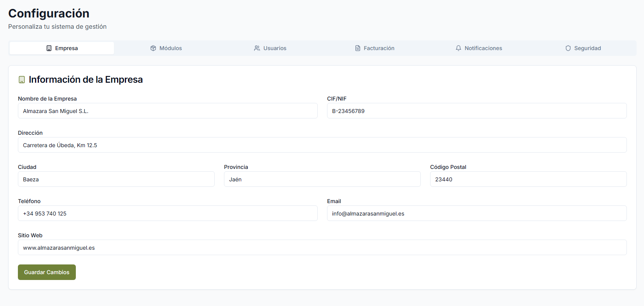Click the green building icon beside the section heading

22,80
